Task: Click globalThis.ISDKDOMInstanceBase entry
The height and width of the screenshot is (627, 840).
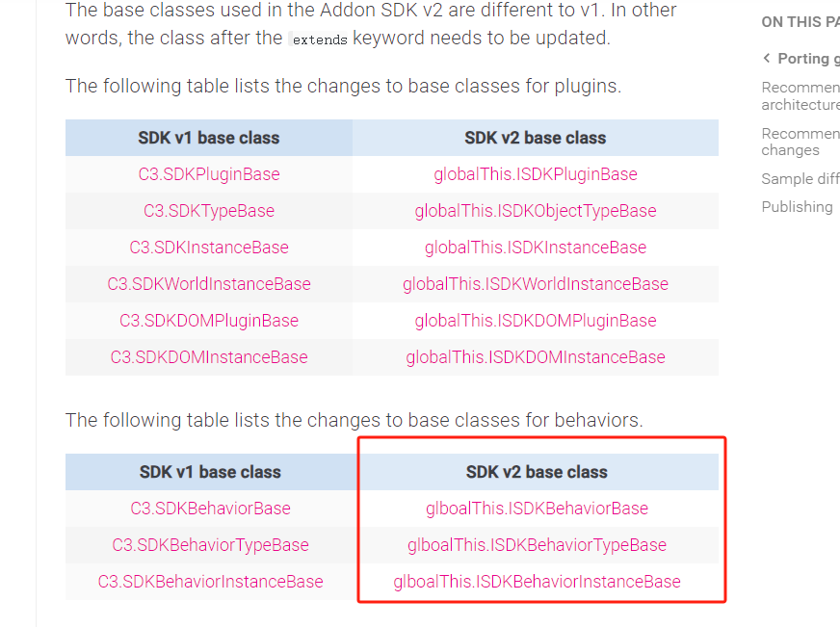Action: pos(536,357)
